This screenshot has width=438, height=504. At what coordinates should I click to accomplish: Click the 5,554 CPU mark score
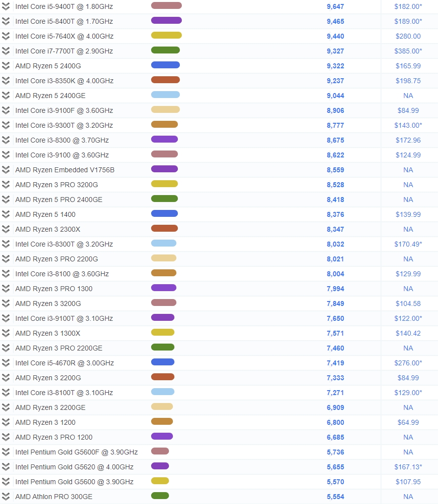[x=335, y=497]
